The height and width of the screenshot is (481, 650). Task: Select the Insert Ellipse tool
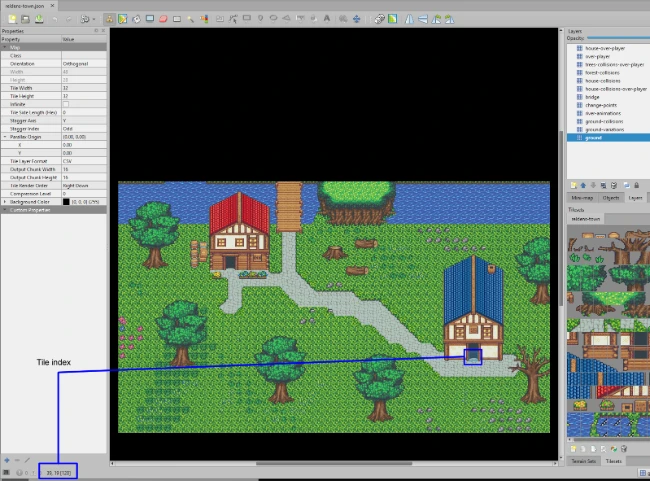[274, 19]
